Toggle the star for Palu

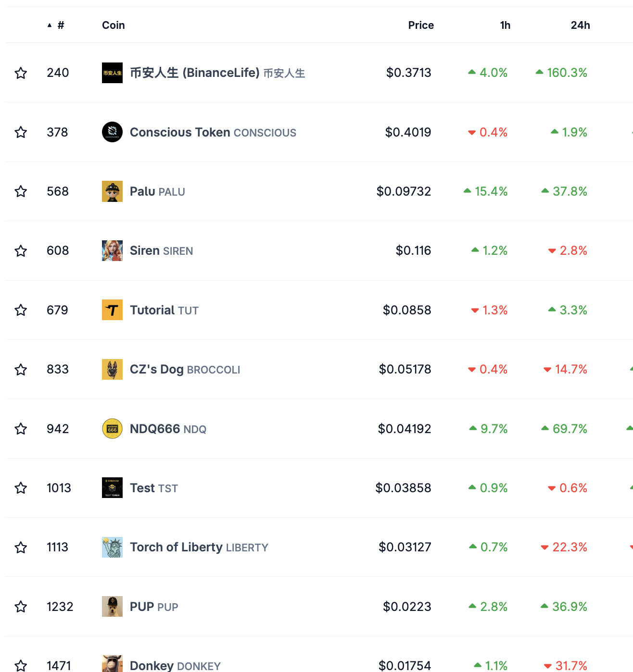pos(21,191)
